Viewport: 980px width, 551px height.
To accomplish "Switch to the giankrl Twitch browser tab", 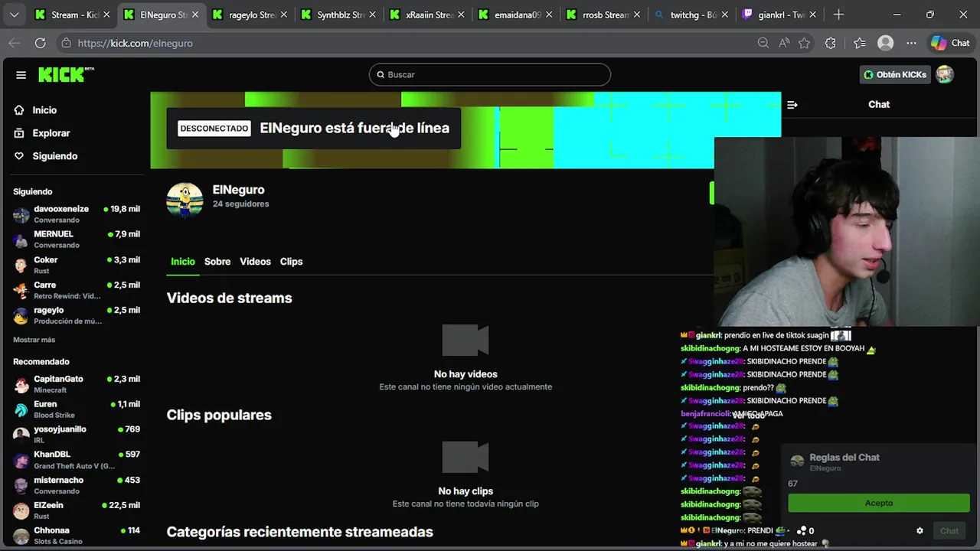I will [x=779, y=15].
